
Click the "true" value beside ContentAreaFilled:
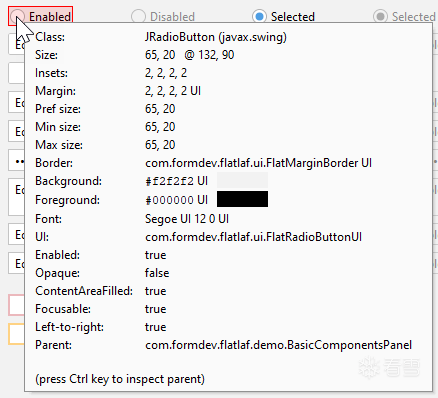pyautogui.click(x=155, y=291)
